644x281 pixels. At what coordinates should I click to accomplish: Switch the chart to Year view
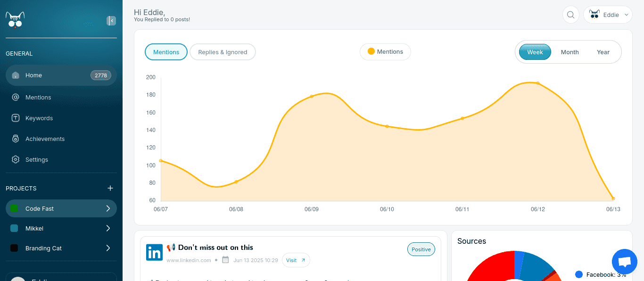coord(603,52)
